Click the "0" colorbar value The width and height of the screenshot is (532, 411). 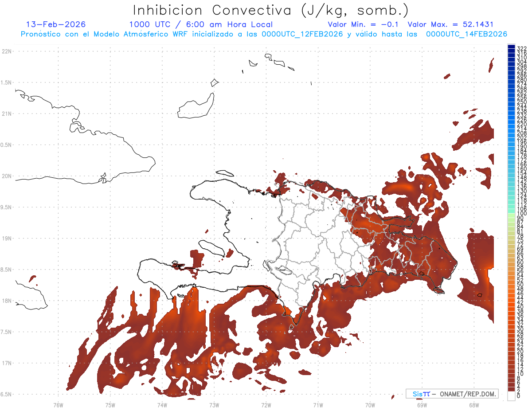tap(519, 395)
